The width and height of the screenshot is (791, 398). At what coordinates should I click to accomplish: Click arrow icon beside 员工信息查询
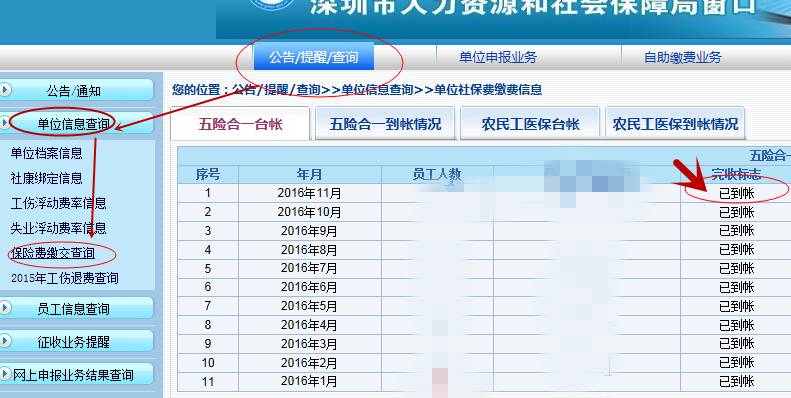(5, 308)
